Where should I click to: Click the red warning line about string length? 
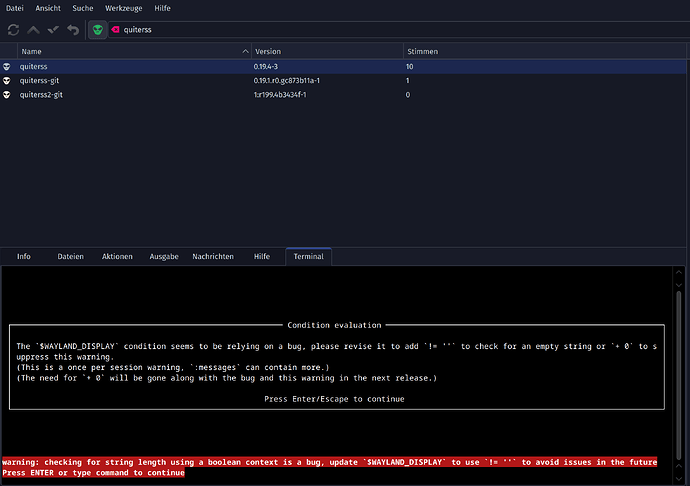[x=329, y=462]
